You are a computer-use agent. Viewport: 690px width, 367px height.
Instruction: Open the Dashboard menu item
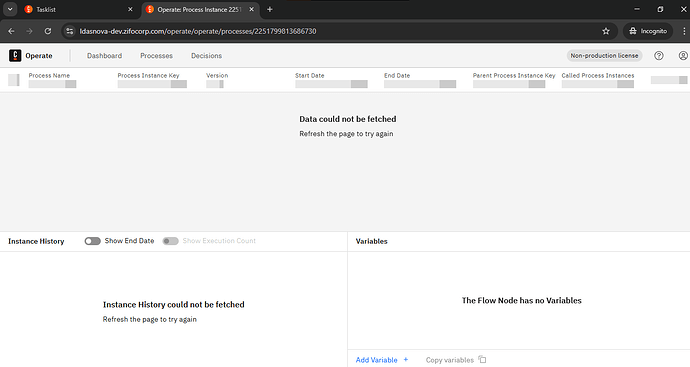coord(104,56)
